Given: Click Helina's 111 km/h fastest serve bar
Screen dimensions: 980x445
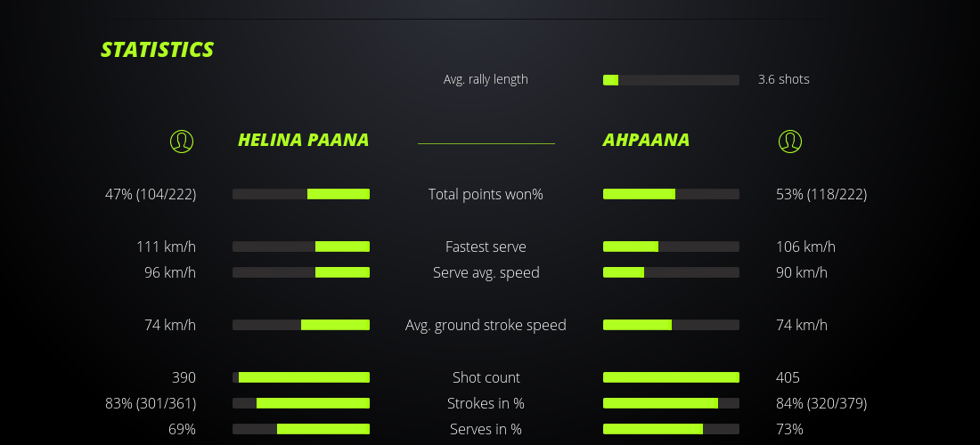Looking at the screenshot, I should [301, 247].
